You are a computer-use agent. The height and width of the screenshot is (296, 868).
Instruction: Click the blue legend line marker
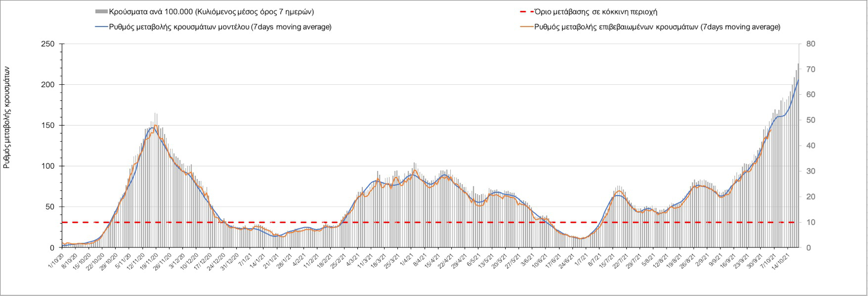coord(101,27)
